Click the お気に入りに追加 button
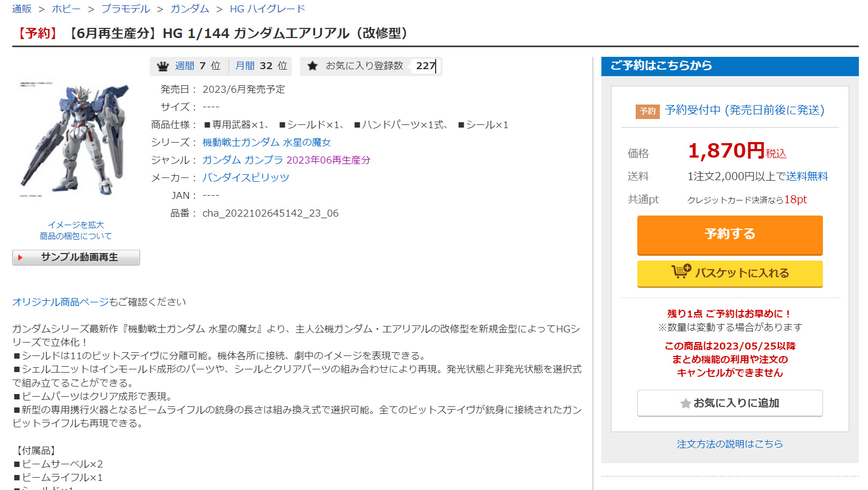Image resolution: width=868 pixels, height=490 pixels. 730,403
